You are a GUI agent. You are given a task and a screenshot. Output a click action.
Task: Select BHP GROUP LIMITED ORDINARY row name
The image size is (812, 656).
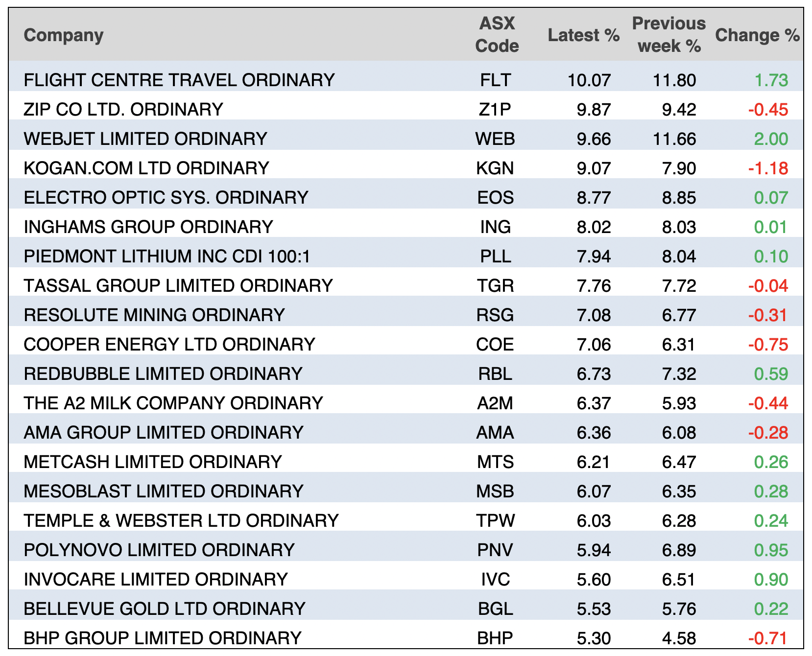pos(163,638)
